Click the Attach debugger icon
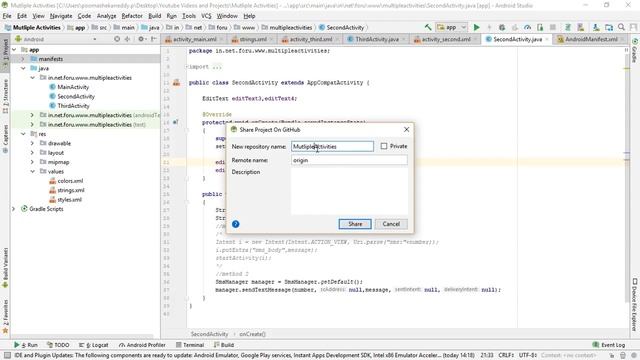The height and width of the screenshot is (360, 640). click(x=540, y=27)
